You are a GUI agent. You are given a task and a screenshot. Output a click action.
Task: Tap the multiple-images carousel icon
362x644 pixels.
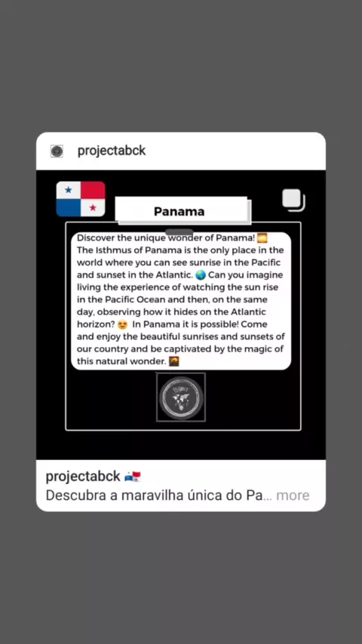[x=293, y=200]
